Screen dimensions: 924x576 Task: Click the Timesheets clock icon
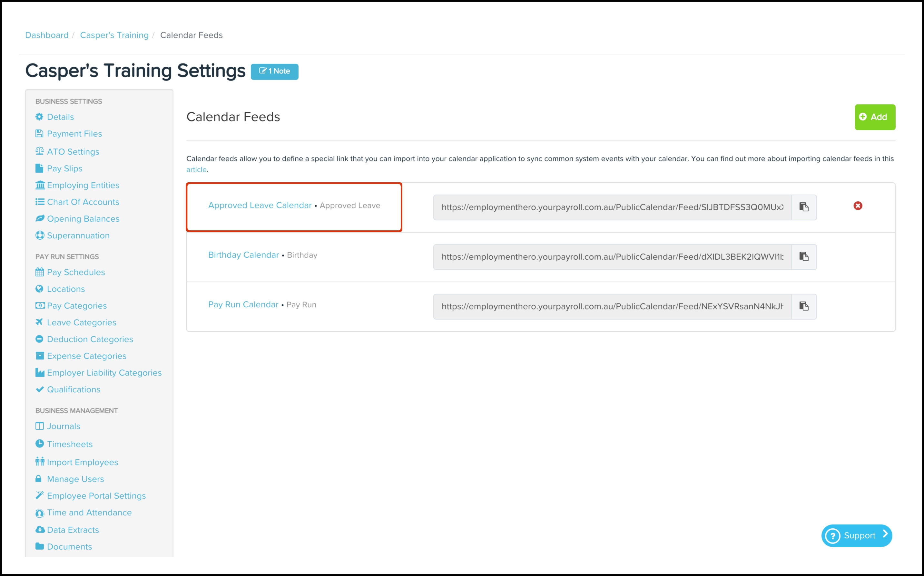pyautogui.click(x=40, y=443)
